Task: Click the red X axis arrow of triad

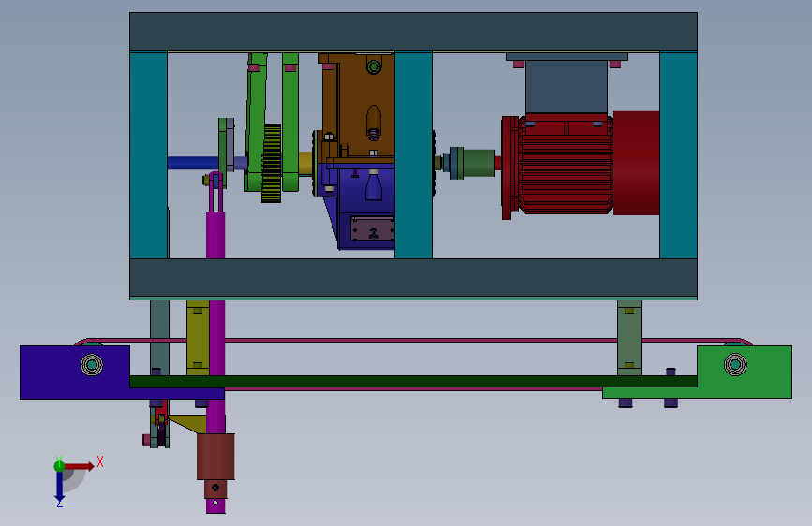Action: coord(80,466)
